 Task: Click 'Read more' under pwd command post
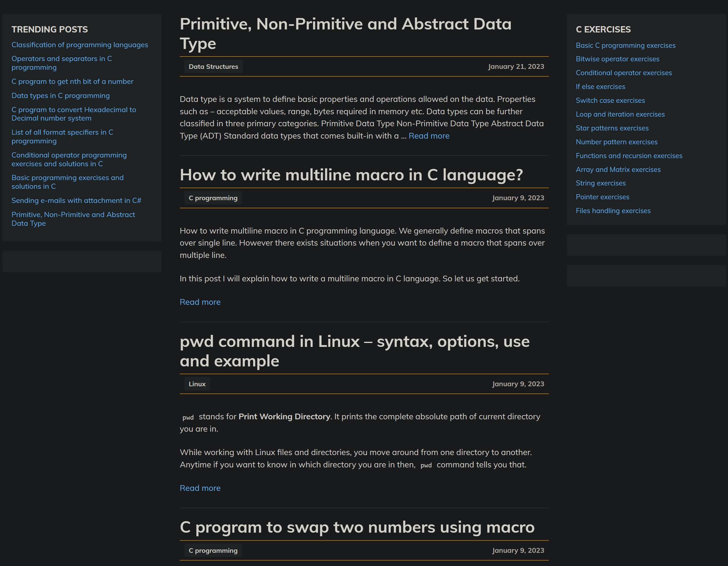[x=200, y=488]
